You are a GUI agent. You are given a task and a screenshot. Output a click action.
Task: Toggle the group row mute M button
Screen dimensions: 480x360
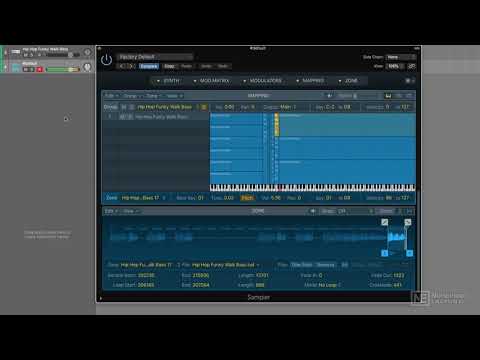(124, 107)
